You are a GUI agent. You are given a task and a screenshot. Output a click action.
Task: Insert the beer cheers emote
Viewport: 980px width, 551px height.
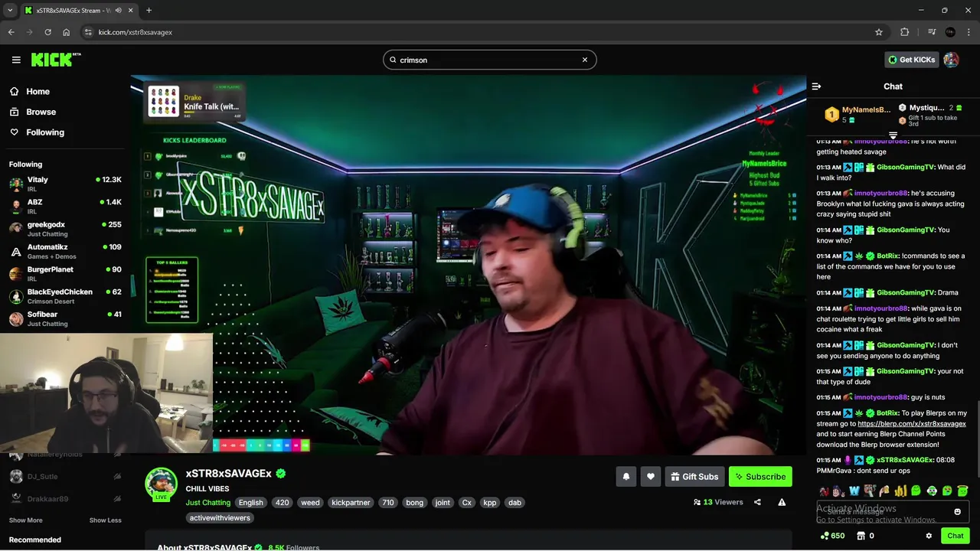click(x=885, y=491)
